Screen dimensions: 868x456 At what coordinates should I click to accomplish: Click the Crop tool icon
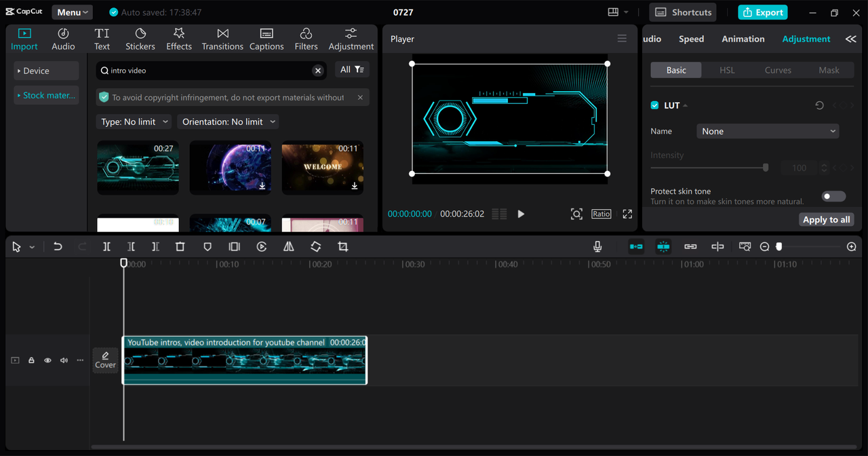(x=343, y=247)
